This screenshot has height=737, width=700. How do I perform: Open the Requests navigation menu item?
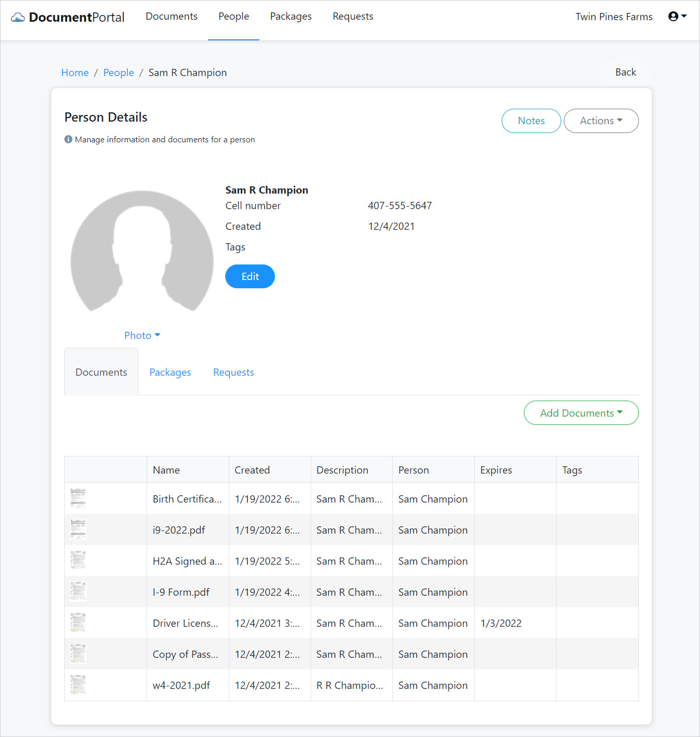pyautogui.click(x=353, y=16)
